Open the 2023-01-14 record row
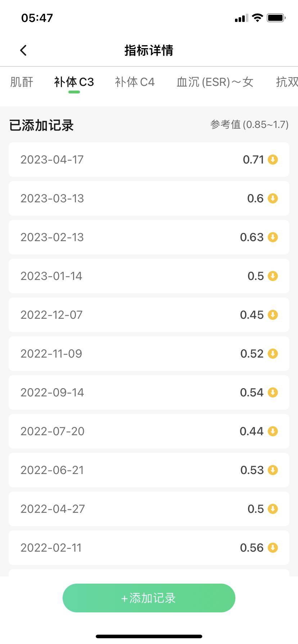Image resolution: width=298 pixels, height=644 pixels. 149,276
